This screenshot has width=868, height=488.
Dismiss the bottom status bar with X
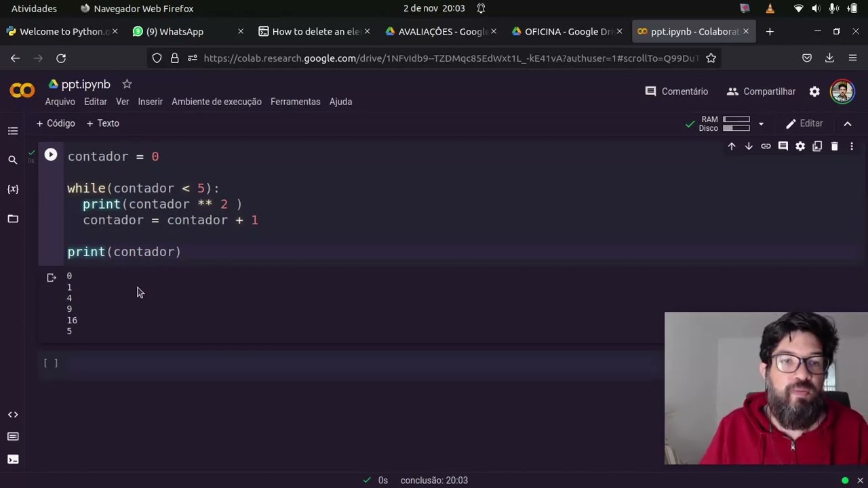(860, 481)
